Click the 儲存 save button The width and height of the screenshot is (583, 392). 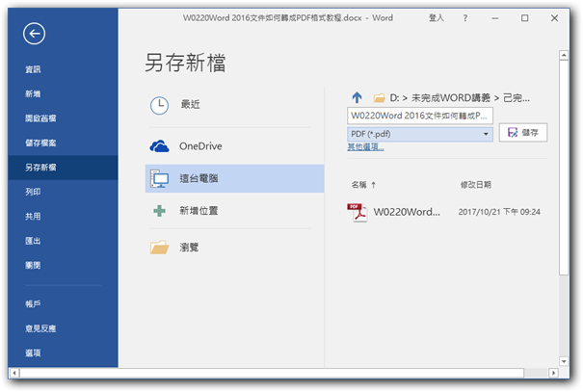[x=522, y=133]
